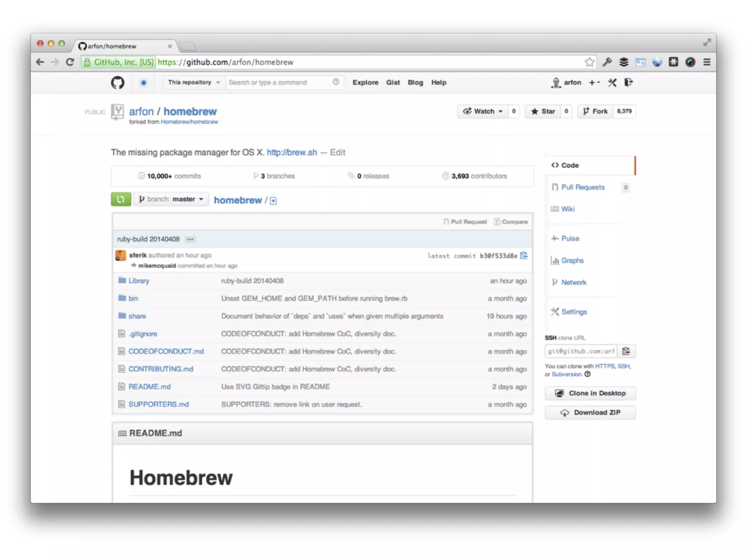Go to the Explore menu item
This screenshot has width=747, height=560.
coord(365,83)
